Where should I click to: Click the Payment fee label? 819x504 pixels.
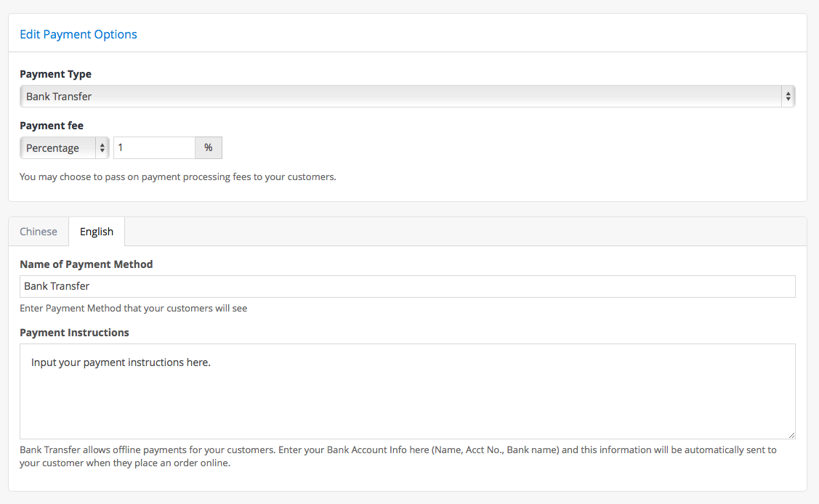point(52,126)
